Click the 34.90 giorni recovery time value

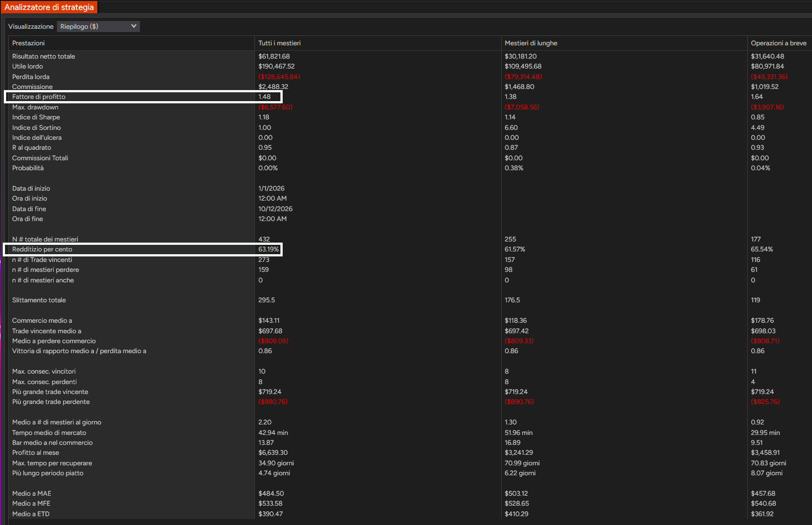click(x=276, y=463)
